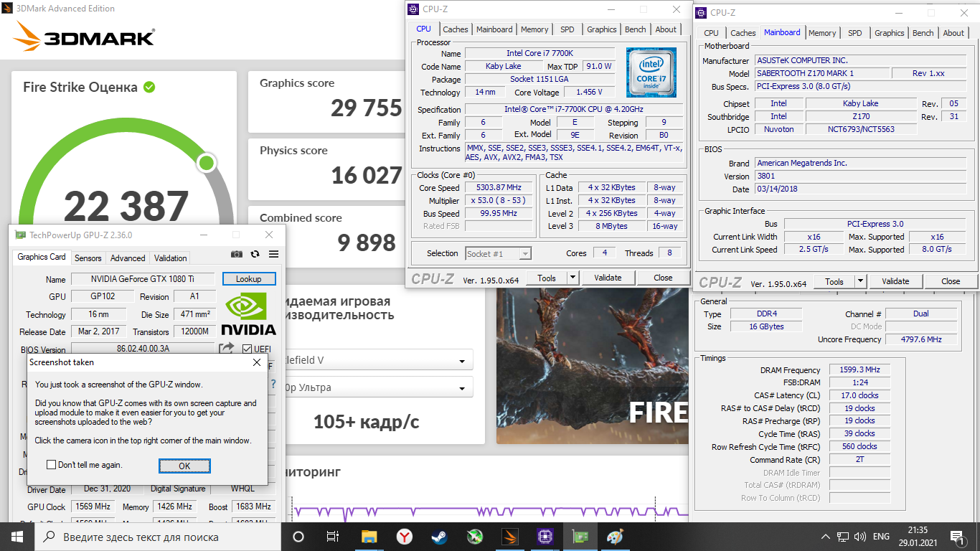
Task: Click the Tools button in right CPU-Z
Action: pos(834,281)
